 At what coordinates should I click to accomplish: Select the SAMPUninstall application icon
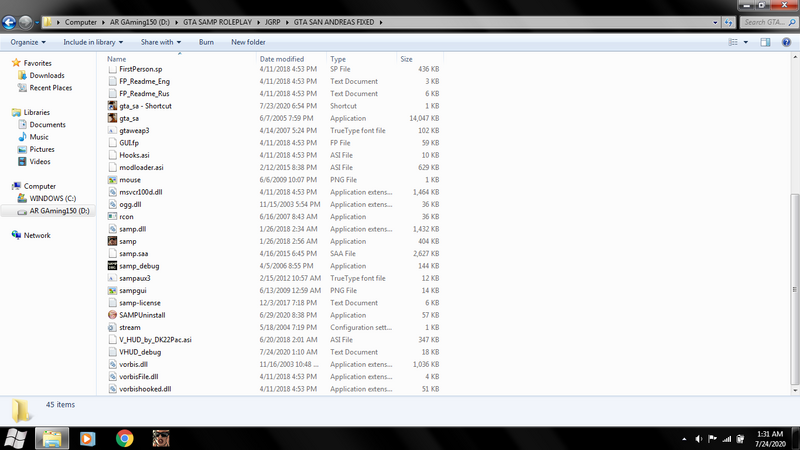tap(112, 315)
